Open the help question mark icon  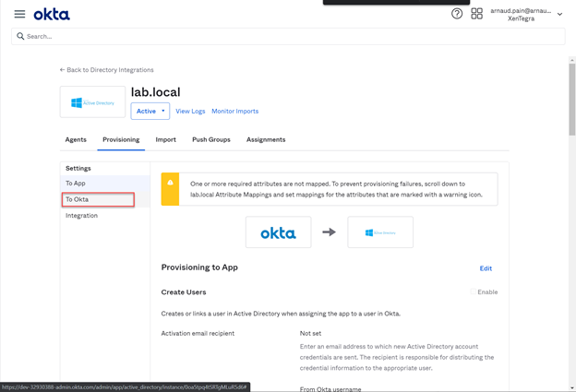(457, 14)
